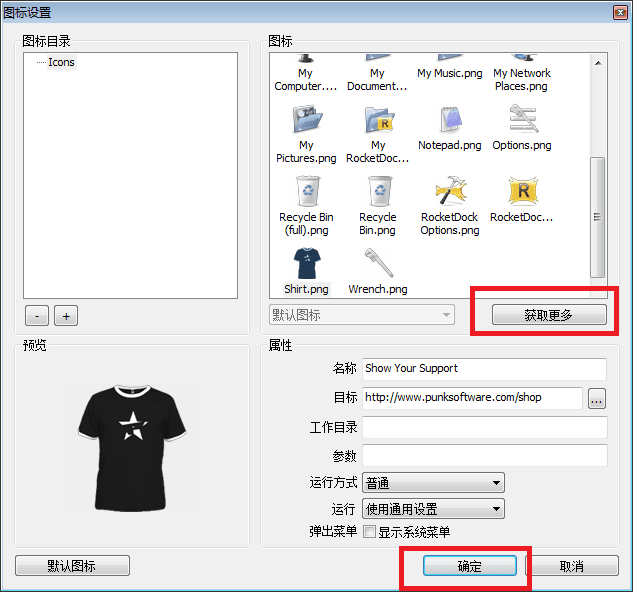Image resolution: width=633 pixels, height=592 pixels.
Task: Confirm with the 确定 button
Action: click(x=470, y=565)
